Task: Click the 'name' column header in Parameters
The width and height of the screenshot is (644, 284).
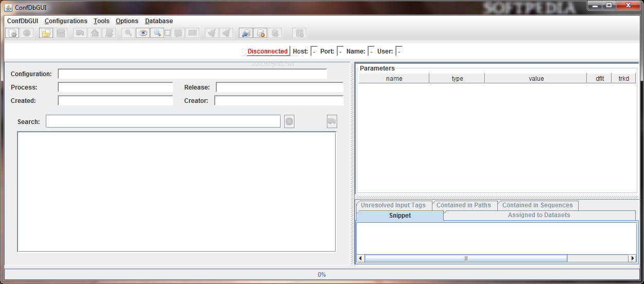Action: [394, 79]
